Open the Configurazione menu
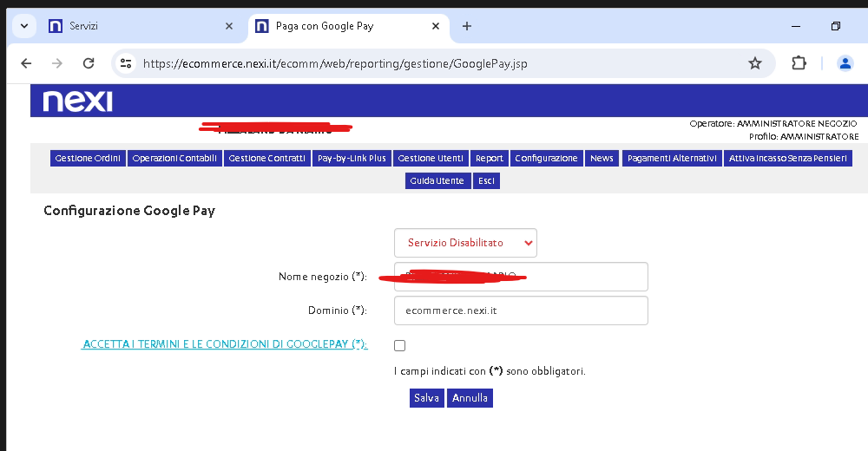The image size is (868, 451). pos(546,158)
